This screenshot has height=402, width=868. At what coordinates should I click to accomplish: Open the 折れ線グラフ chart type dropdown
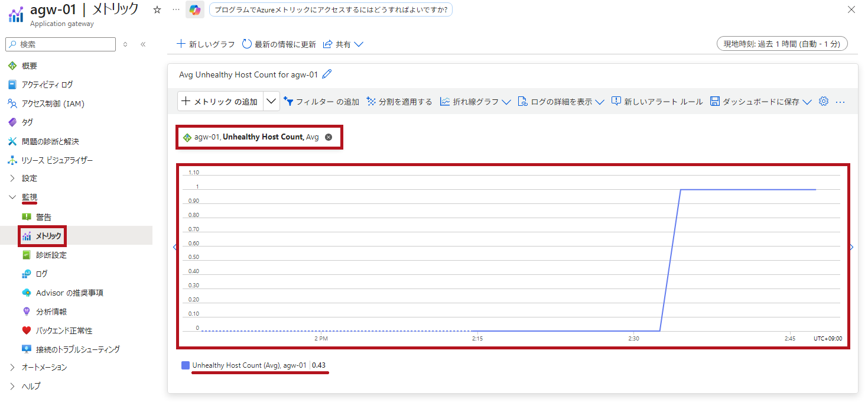476,102
